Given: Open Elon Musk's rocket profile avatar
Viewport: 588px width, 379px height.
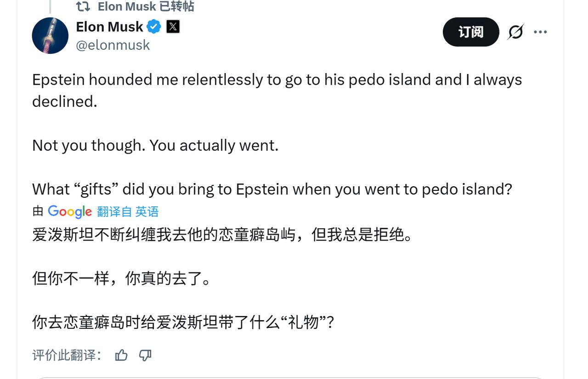Looking at the screenshot, I should pos(50,36).
